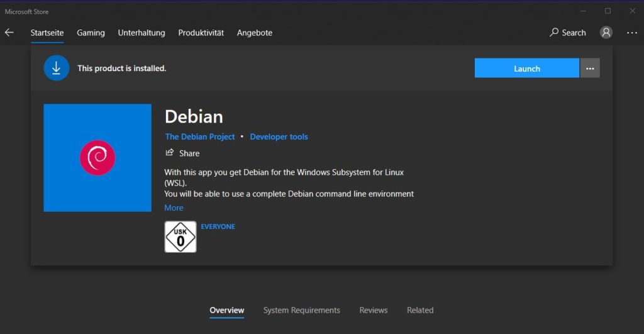View the Reviews section
The image size is (644, 334).
(x=373, y=310)
